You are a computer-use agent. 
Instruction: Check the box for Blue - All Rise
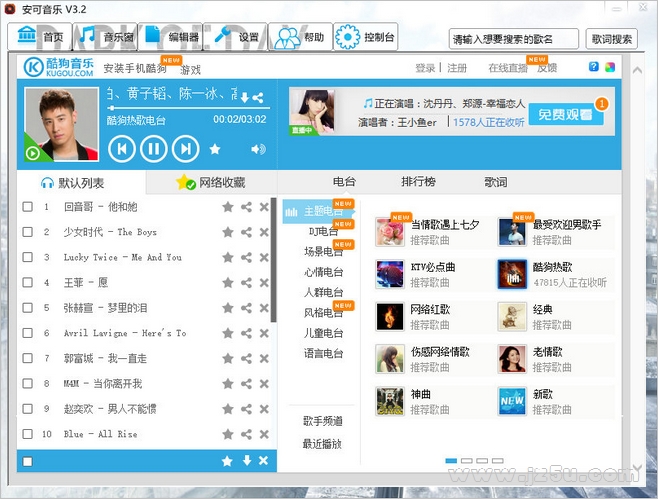pos(28,434)
